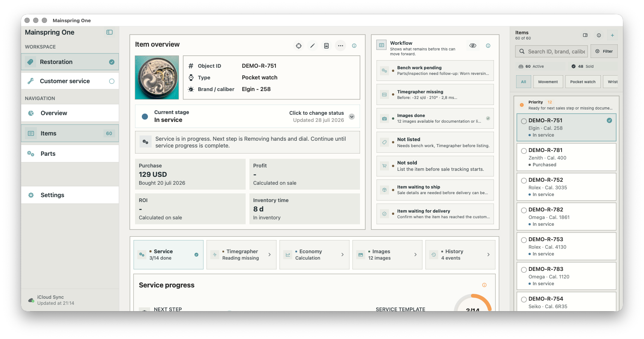Click the Not sold cart icon
This screenshot has width=644, height=339.
click(x=384, y=166)
